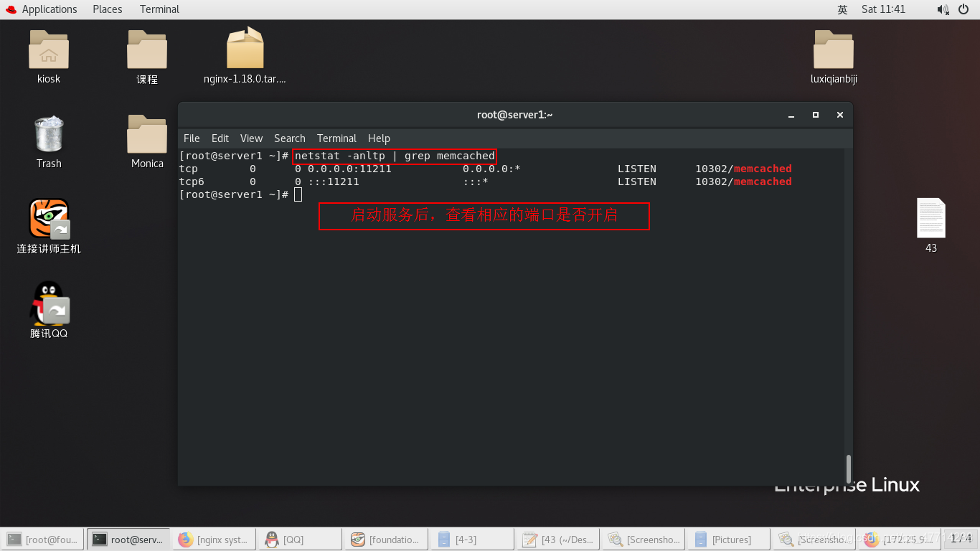Select the text file named 43
Screen dimensions: 980x551
click(x=931, y=218)
